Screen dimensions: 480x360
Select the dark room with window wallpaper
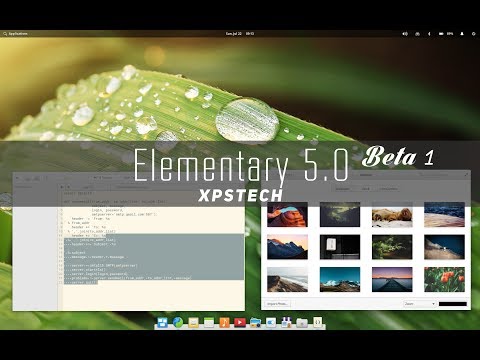[x=340, y=247]
